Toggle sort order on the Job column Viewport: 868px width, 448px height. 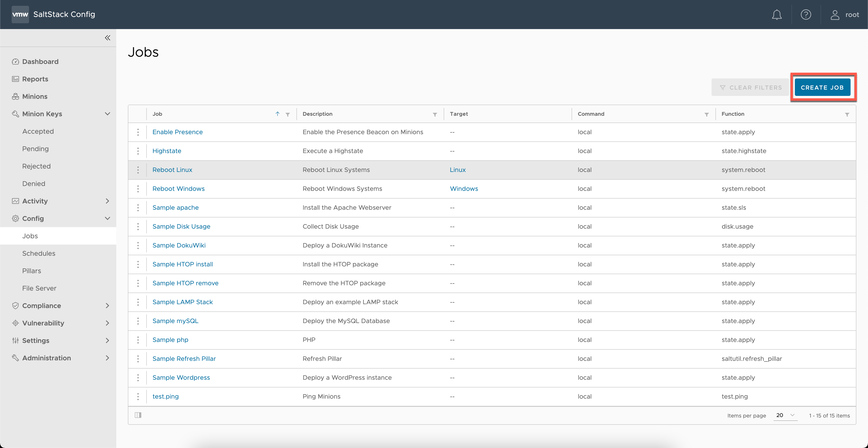pyautogui.click(x=277, y=114)
